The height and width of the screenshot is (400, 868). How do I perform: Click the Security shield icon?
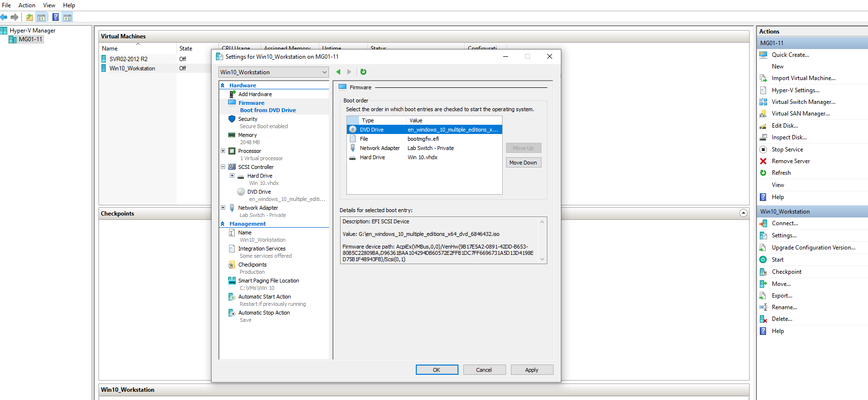[232, 119]
